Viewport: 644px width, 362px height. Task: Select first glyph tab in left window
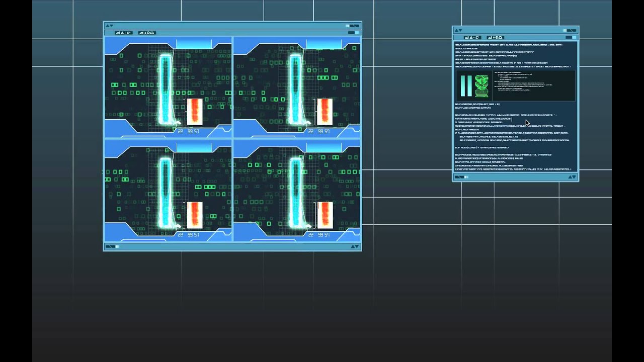click(x=123, y=33)
